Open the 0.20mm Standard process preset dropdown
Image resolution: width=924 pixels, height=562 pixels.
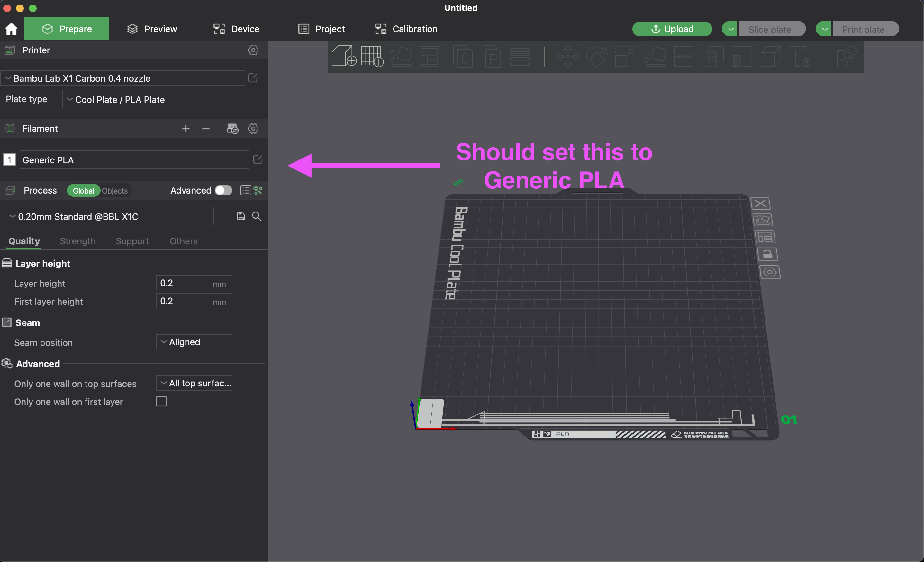coord(109,216)
